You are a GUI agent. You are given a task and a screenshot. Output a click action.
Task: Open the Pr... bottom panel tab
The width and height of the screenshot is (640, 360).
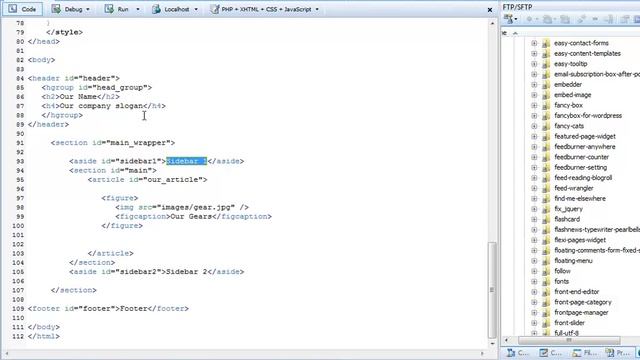click(617, 353)
